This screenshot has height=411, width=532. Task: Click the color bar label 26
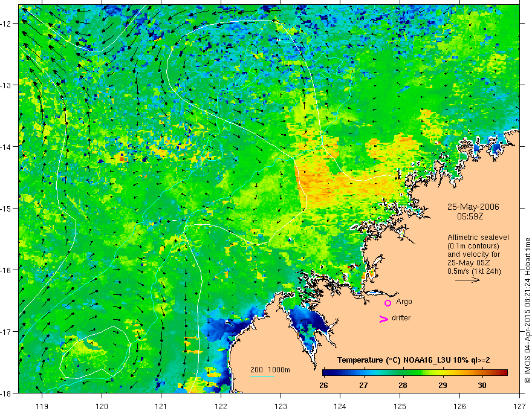[x=323, y=385]
